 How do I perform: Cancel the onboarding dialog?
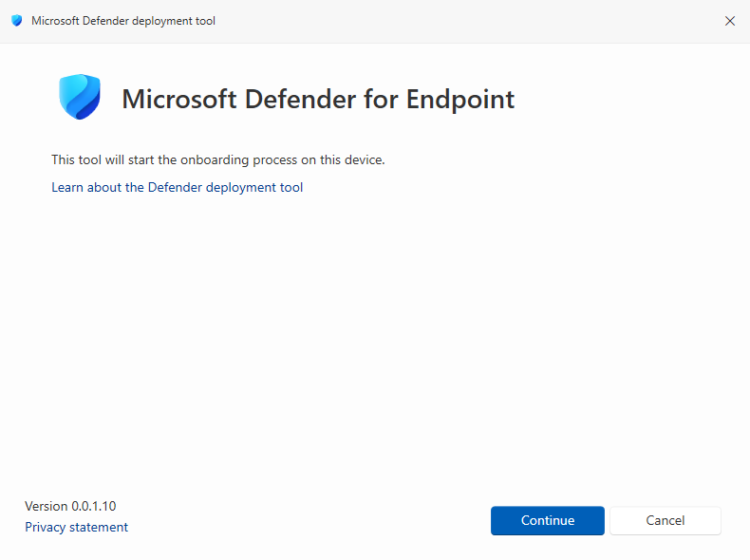point(665,520)
